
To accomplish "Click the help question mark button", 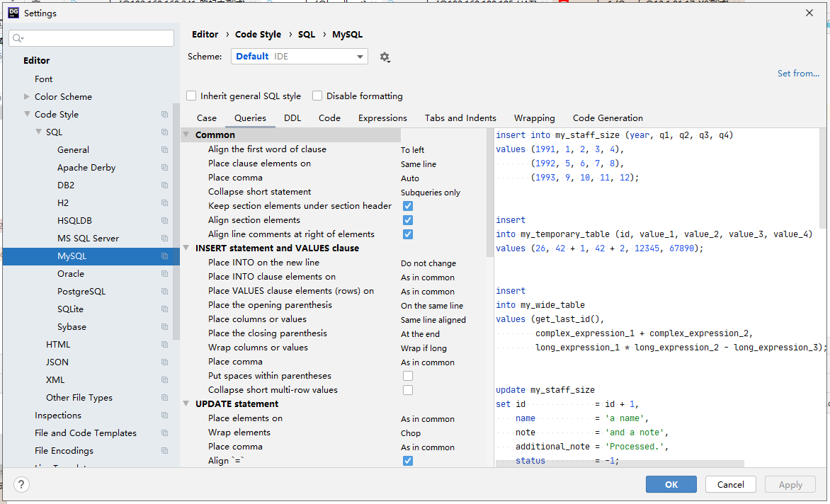I will tap(21, 484).
